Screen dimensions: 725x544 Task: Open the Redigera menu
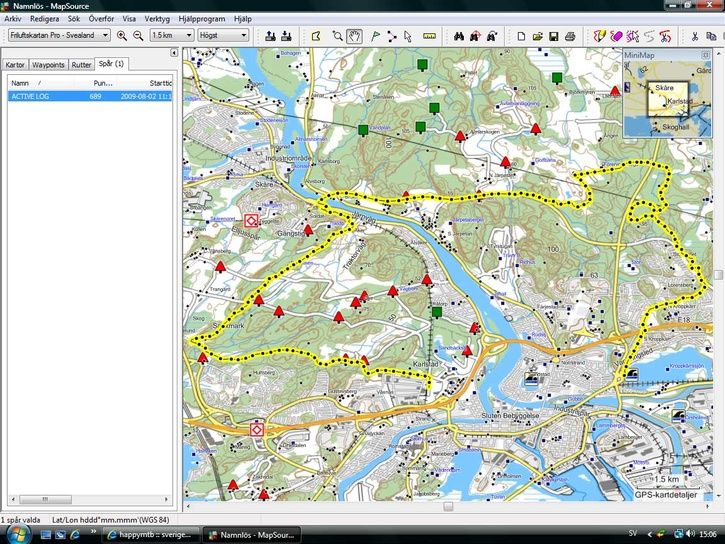point(44,19)
